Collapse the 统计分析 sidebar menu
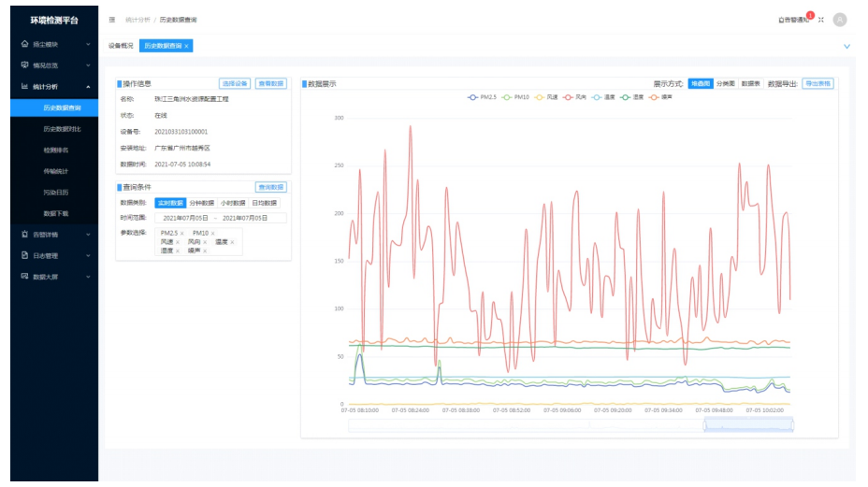 [54, 87]
